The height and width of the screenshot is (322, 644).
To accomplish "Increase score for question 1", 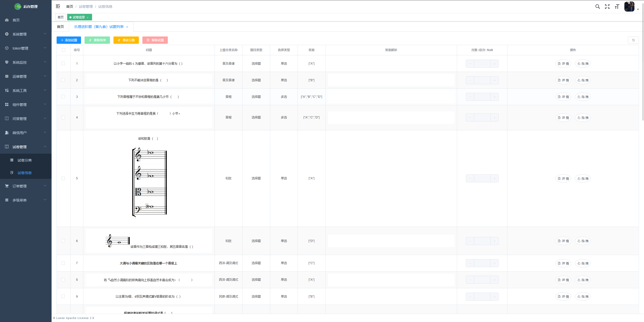I will point(494,64).
